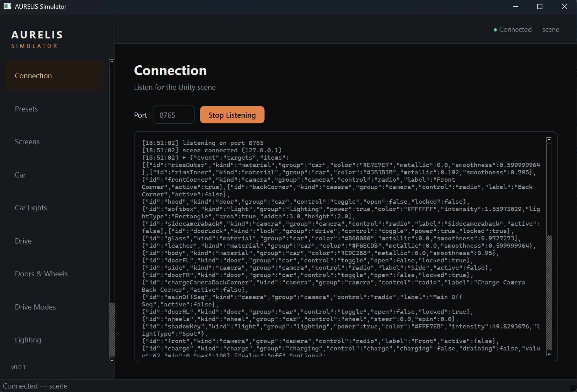Select the Car sidebar entry
The height and width of the screenshot is (392, 577).
click(54, 175)
